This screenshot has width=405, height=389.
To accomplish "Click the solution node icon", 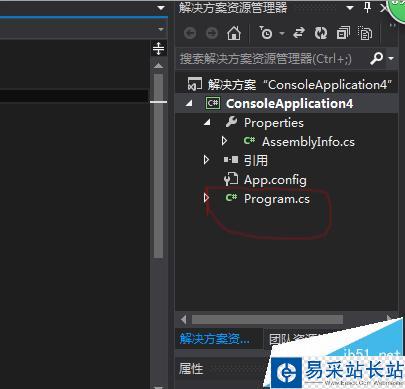I will (x=195, y=84).
